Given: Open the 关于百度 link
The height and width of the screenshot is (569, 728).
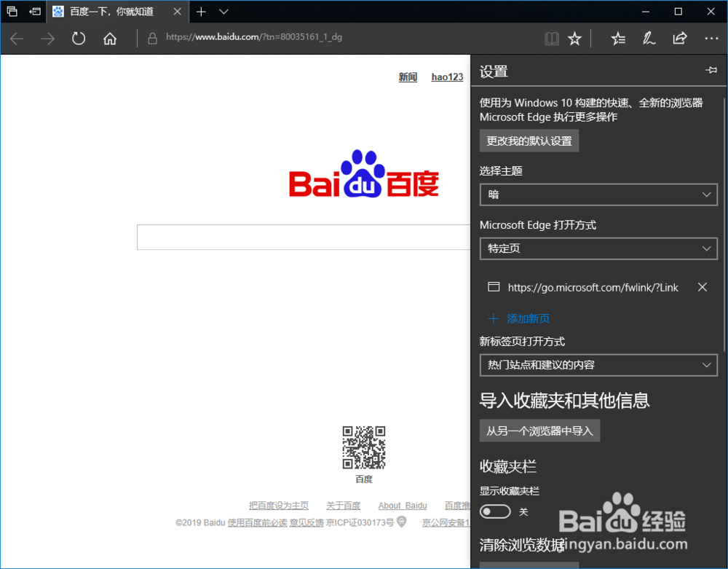Looking at the screenshot, I should 343,506.
